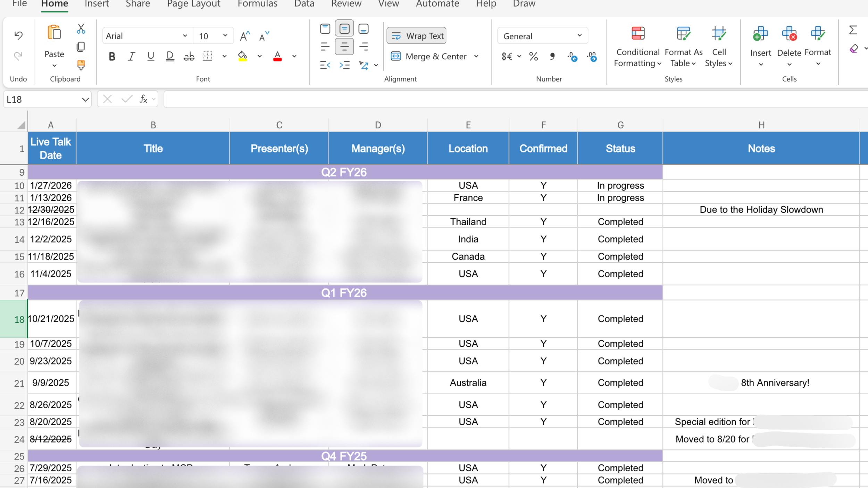Toggle Italic formatting

131,56
